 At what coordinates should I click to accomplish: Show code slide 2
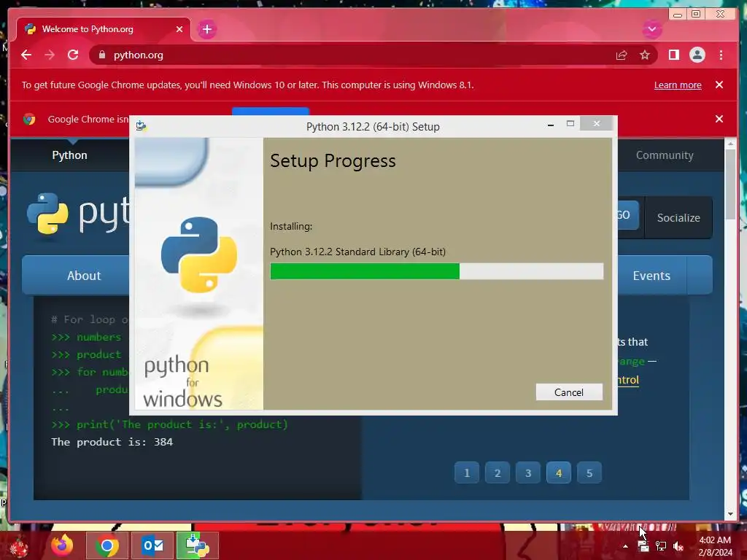coord(498,472)
